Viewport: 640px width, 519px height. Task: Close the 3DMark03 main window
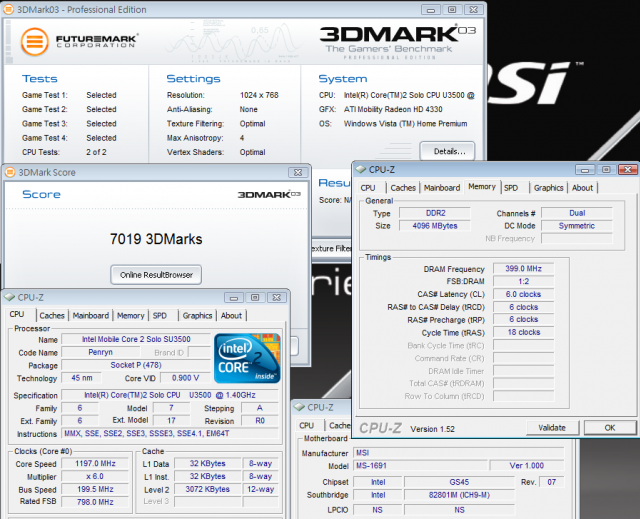pyautogui.click(x=473, y=9)
